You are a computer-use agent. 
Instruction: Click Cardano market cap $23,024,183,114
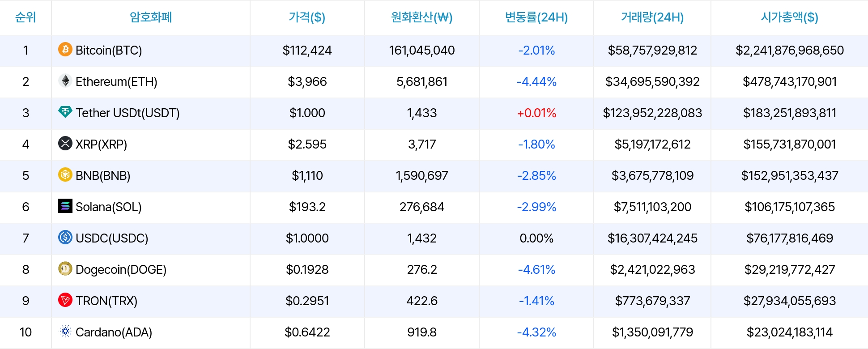tap(790, 332)
